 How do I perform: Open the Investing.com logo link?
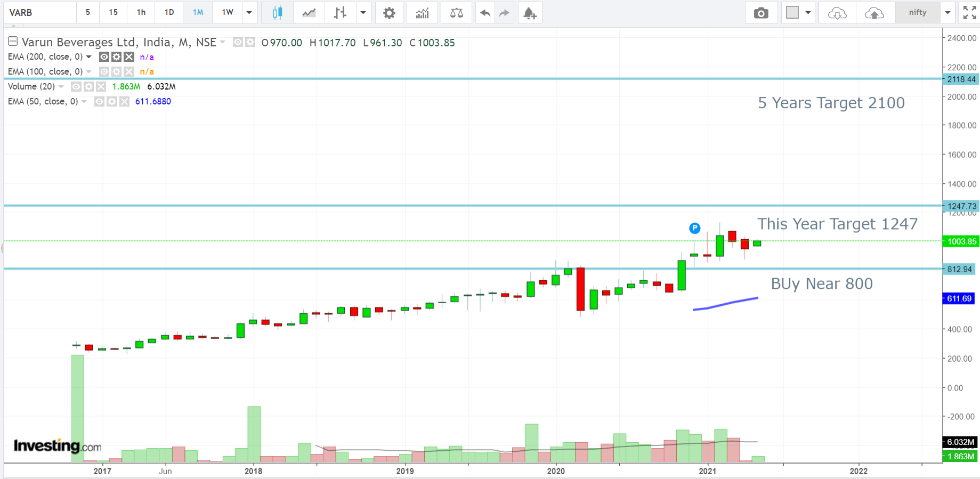(58, 445)
